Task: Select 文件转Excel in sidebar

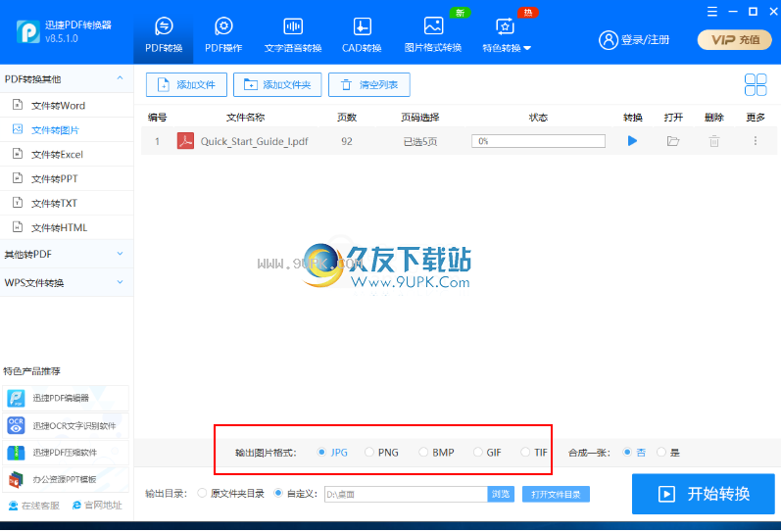Action: (67, 154)
